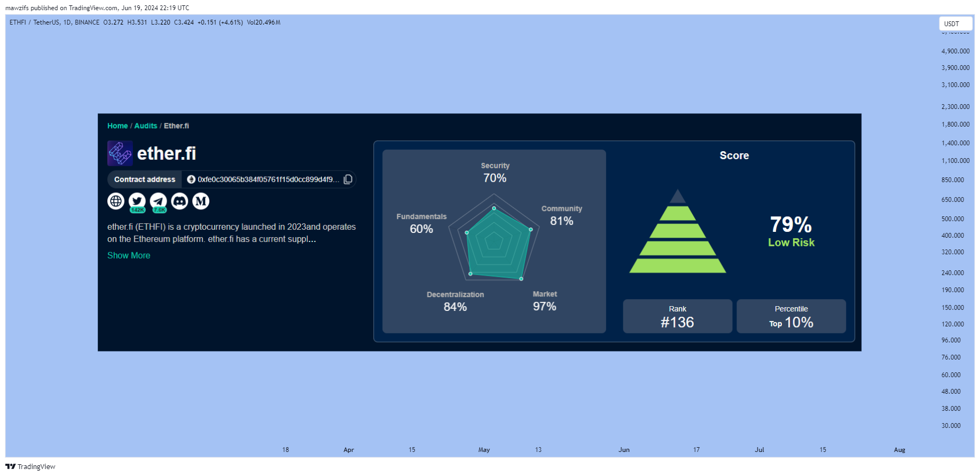This screenshot has width=980, height=476.
Task: Click the Score heading
Action: [x=734, y=155]
